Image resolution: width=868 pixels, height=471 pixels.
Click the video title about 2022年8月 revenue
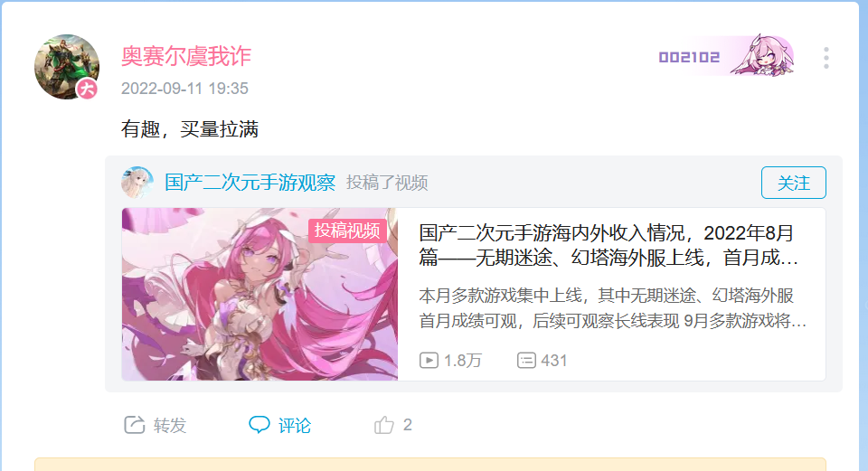click(609, 245)
